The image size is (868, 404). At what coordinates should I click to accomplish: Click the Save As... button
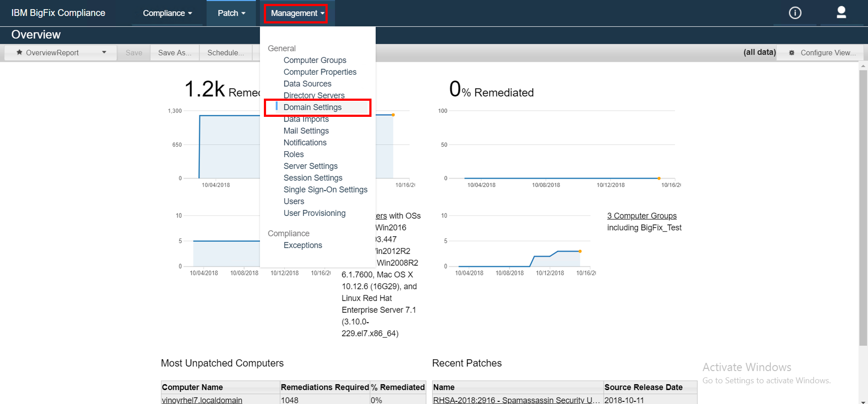(x=174, y=53)
